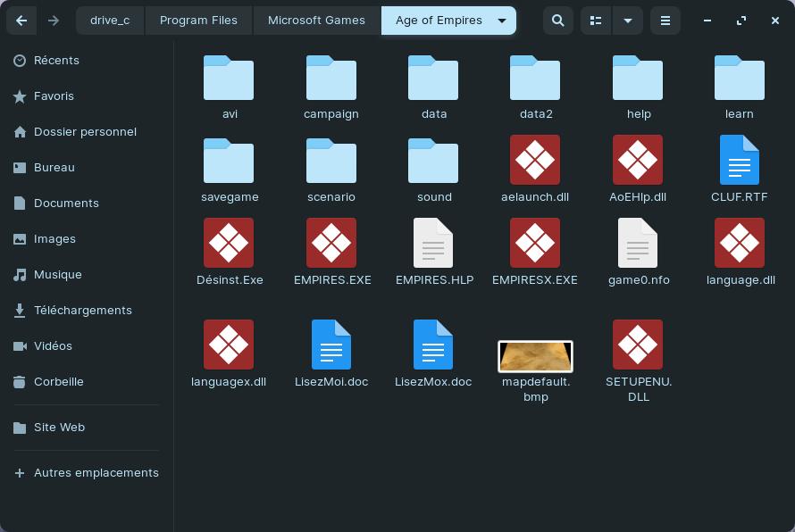Viewport: 795px width, 532px height.
Task: Click the "Désinst.Exe" file name label
Action: tap(230, 280)
